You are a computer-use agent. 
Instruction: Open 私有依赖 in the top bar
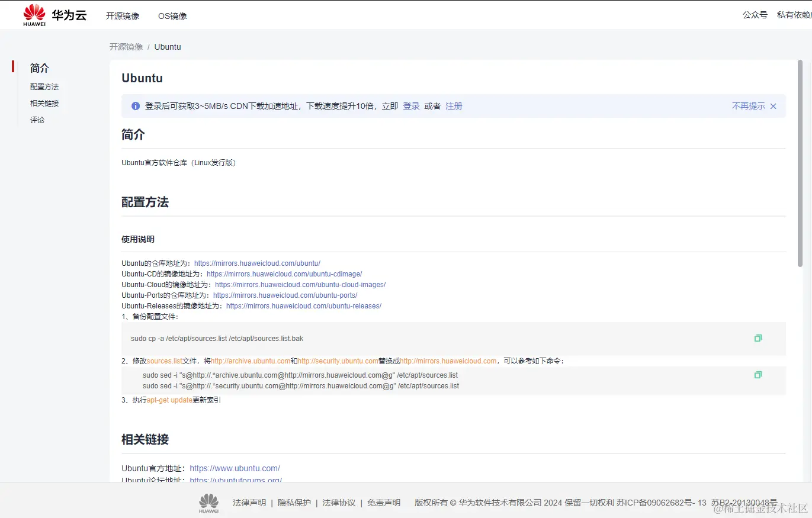794,14
